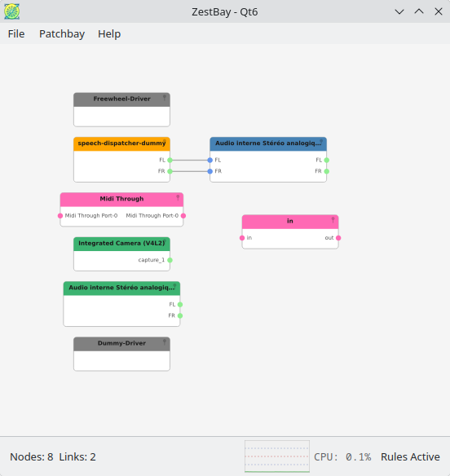This screenshot has height=476, width=450.
Task: Select the blue Audio interne Stéréo node header
Action: coord(268,144)
